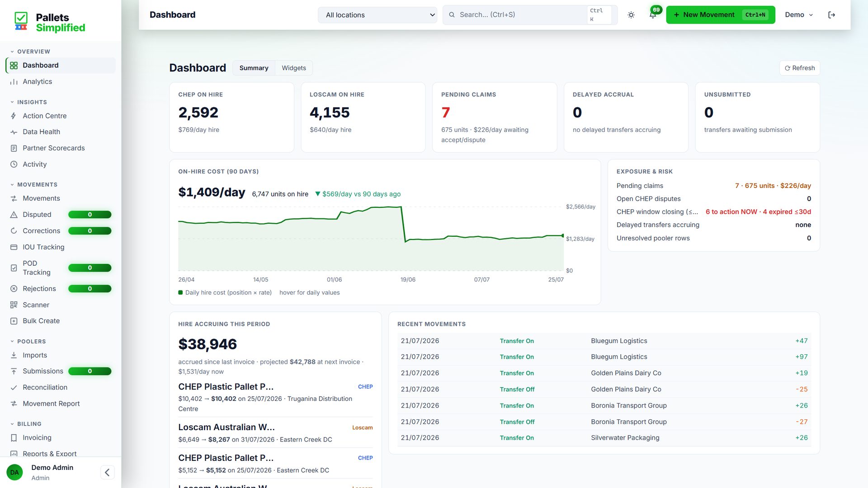Viewport: 868px width, 488px height.
Task: Click the Invoicing receipt icon
Action: (x=14, y=438)
